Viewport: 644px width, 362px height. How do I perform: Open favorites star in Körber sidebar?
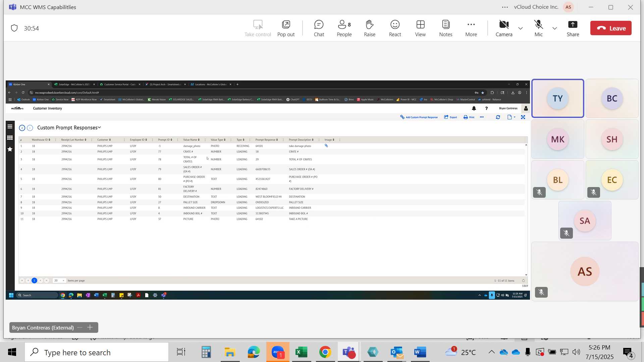(10, 149)
